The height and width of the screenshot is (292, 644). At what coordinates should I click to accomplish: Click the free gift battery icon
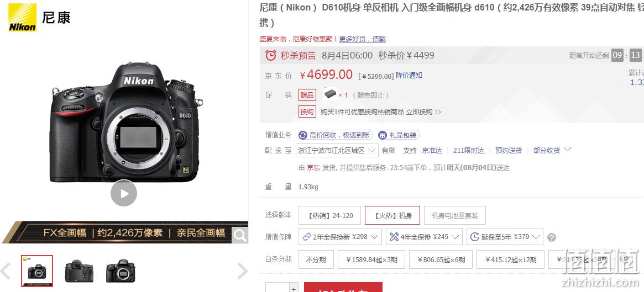330,94
